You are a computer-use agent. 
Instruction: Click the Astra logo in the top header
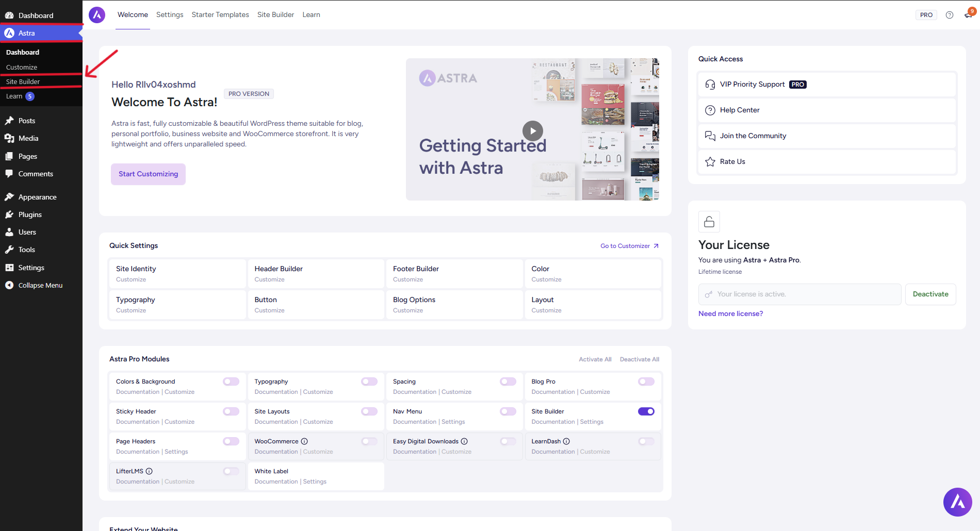tap(97, 15)
